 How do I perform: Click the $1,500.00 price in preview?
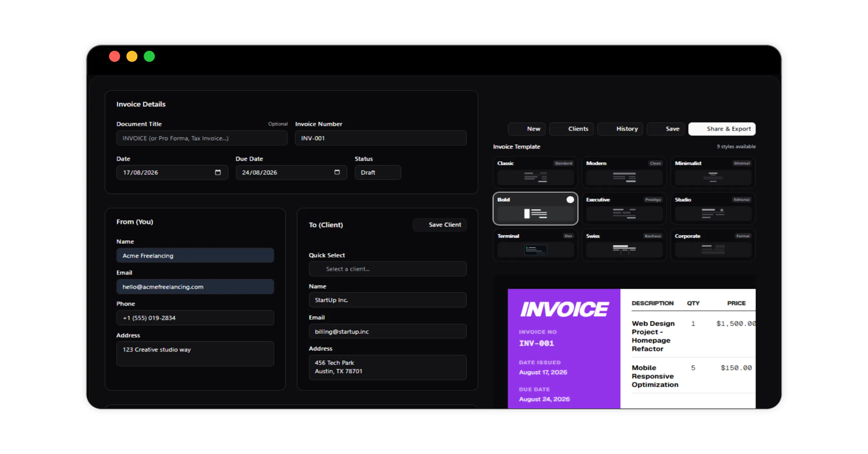coord(736,324)
